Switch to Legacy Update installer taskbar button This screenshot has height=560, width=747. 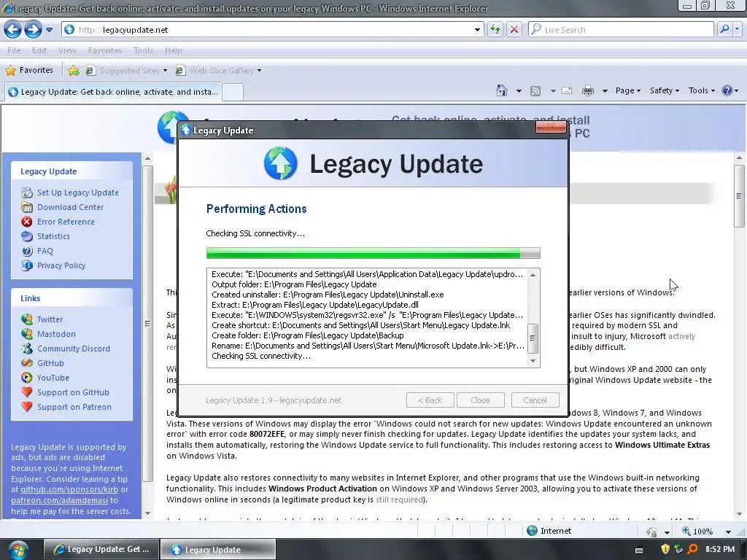click(217, 550)
